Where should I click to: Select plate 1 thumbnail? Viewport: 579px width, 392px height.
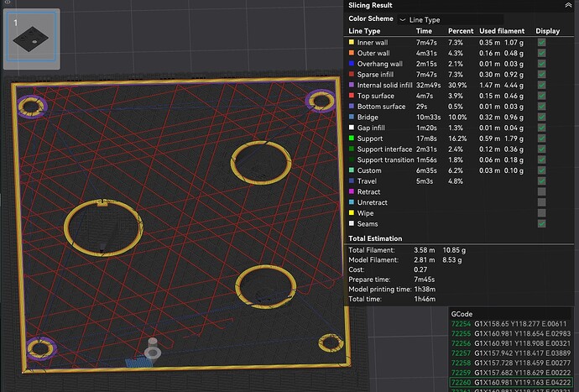pyautogui.click(x=31, y=39)
